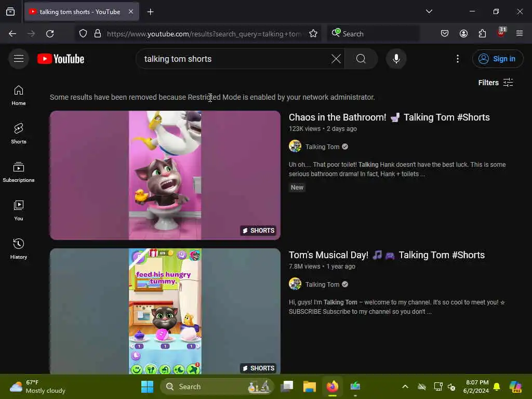Go to Home in sidebar

tap(19, 95)
